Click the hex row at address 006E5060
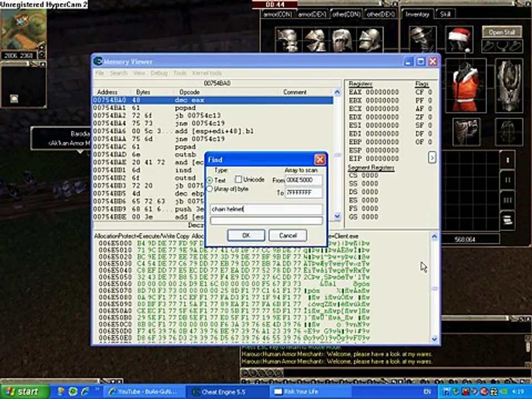 point(234,284)
